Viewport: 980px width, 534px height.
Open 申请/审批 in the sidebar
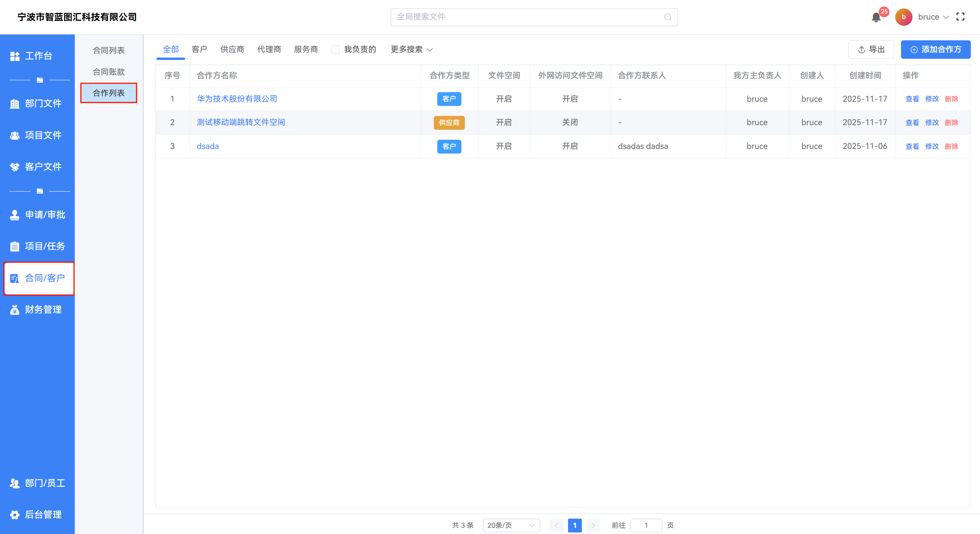click(x=38, y=215)
